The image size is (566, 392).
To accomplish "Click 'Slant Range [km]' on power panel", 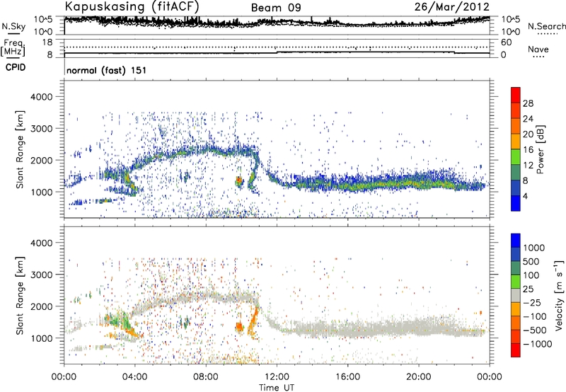I will click(20, 149).
